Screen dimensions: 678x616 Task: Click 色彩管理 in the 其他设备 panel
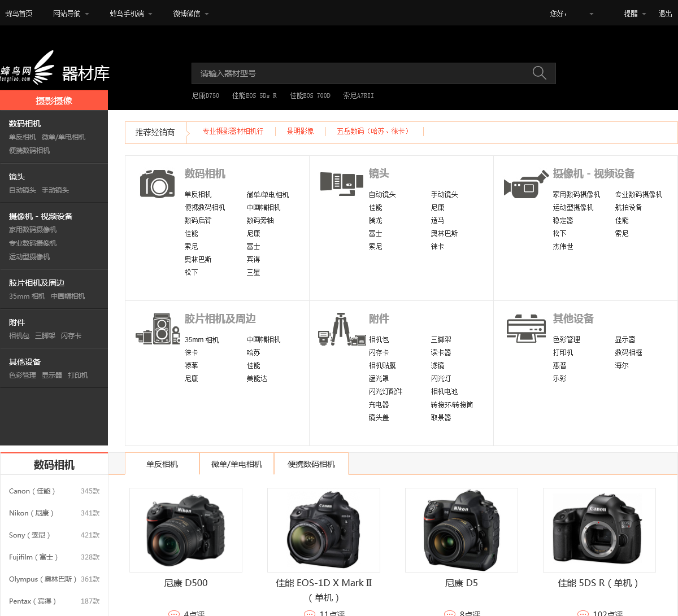pos(566,339)
